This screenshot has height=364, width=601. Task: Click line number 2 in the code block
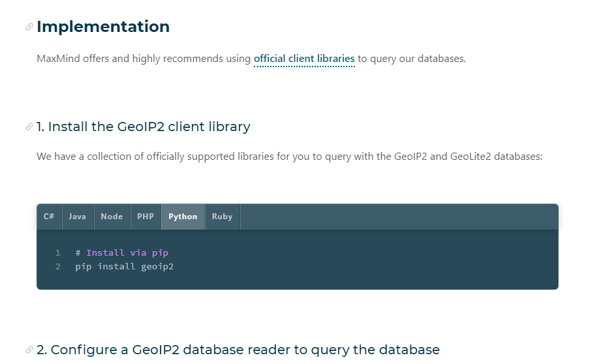pos(58,266)
